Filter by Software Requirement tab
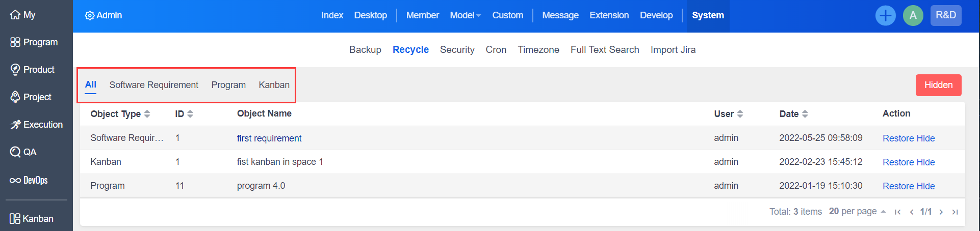The image size is (980, 231). 154,85
